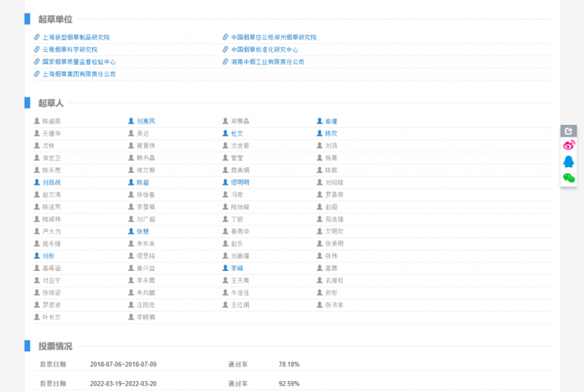Click person icon beside 杜文
Image resolution: width=584 pixels, height=392 pixels.
click(x=226, y=134)
